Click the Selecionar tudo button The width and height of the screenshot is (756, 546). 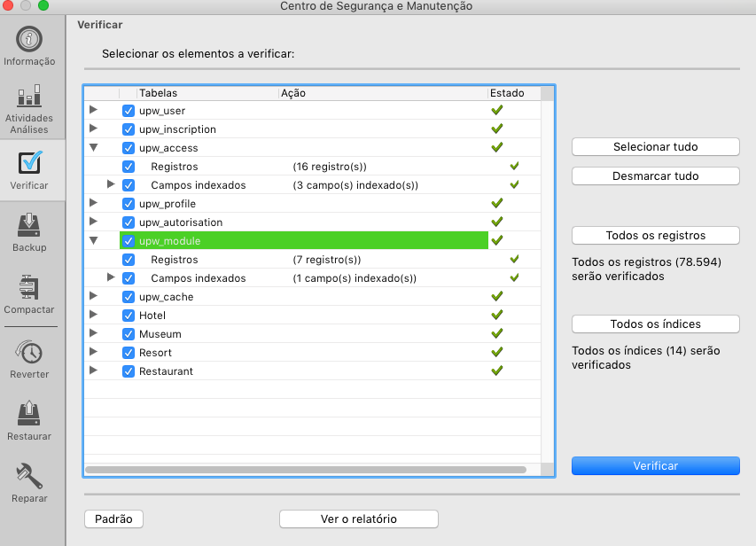click(x=655, y=147)
